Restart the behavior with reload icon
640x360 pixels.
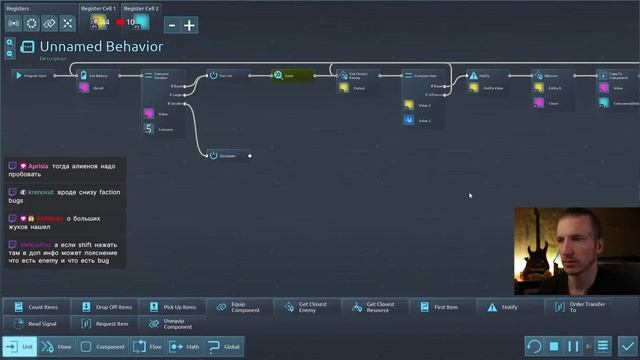[534, 347]
